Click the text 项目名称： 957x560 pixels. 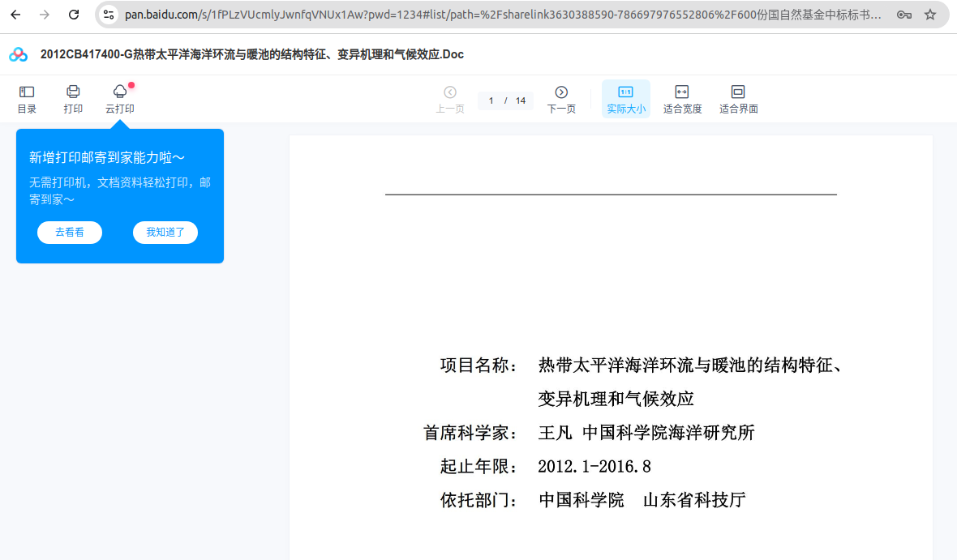(x=480, y=365)
